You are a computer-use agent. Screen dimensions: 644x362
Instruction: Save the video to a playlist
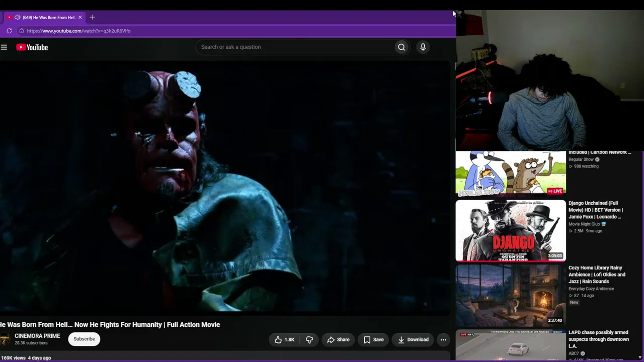[x=373, y=340]
